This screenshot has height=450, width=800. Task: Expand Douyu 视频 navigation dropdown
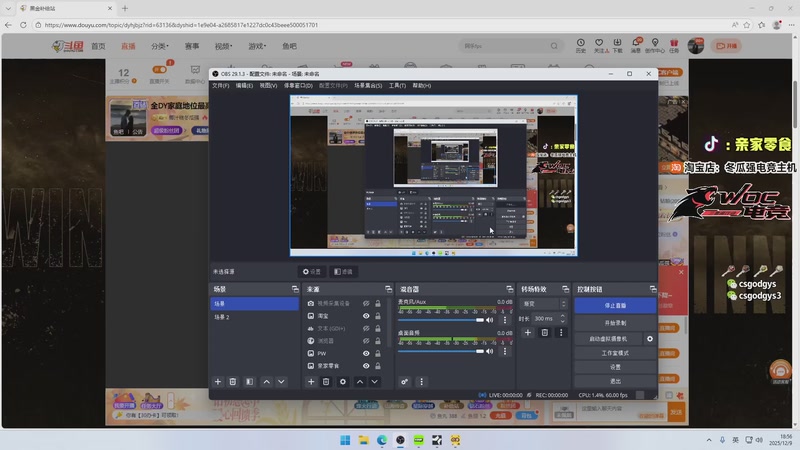tap(223, 46)
